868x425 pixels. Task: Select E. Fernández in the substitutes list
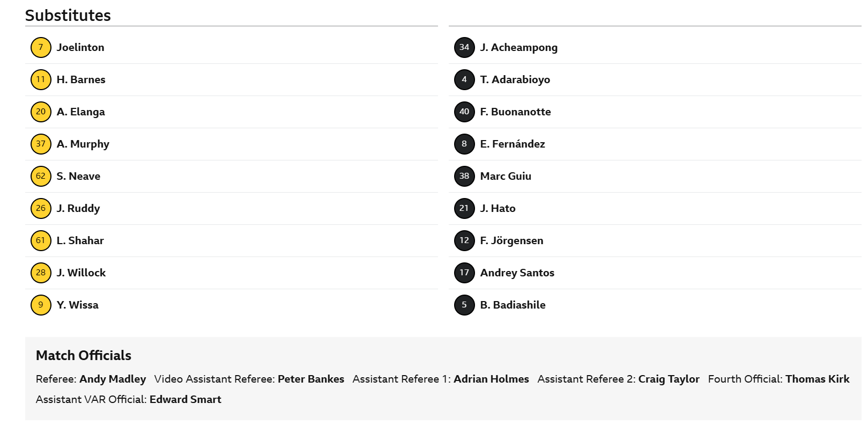(655, 144)
